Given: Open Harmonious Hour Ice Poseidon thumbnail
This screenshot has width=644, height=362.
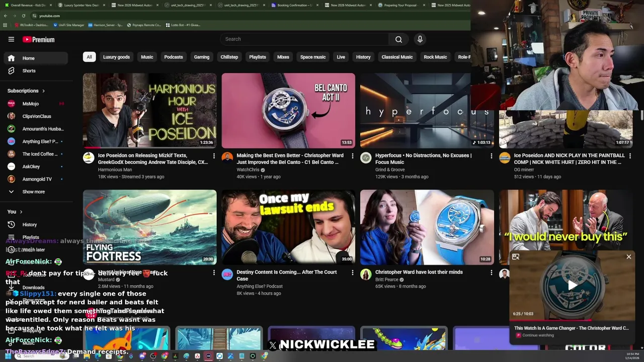Looking at the screenshot, I should [x=150, y=111].
